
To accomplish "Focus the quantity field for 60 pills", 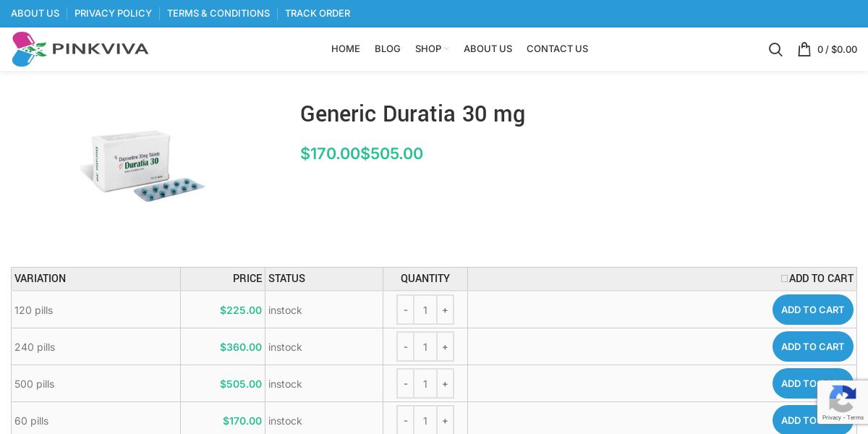I will point(425,420).
